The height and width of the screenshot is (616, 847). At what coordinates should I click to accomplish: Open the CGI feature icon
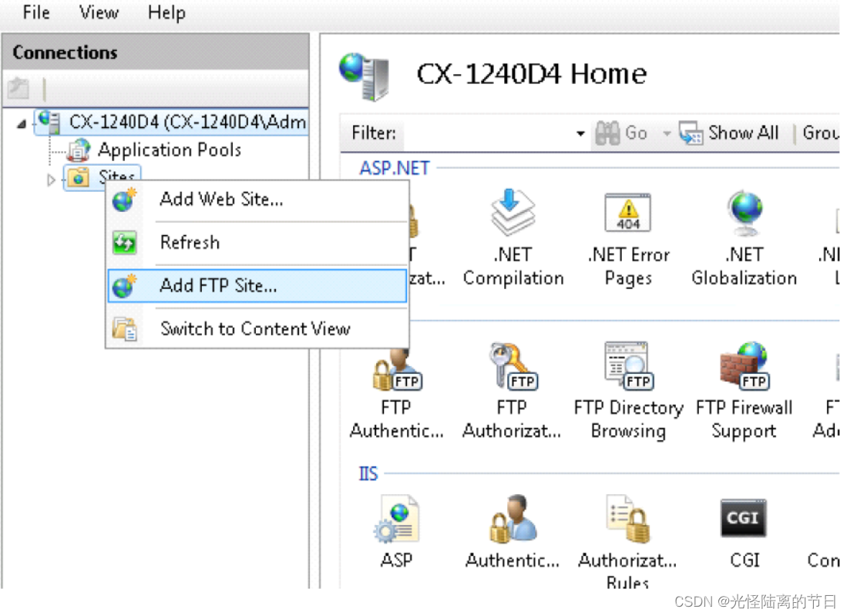tap(743, 517)
